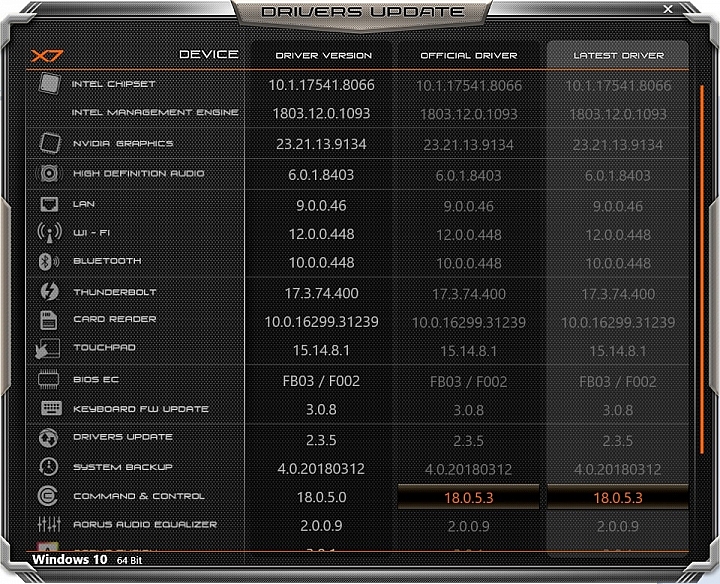Click Card Reader driver version 10.0.16299.31239
Screen dimensions: 720x584
321,321
